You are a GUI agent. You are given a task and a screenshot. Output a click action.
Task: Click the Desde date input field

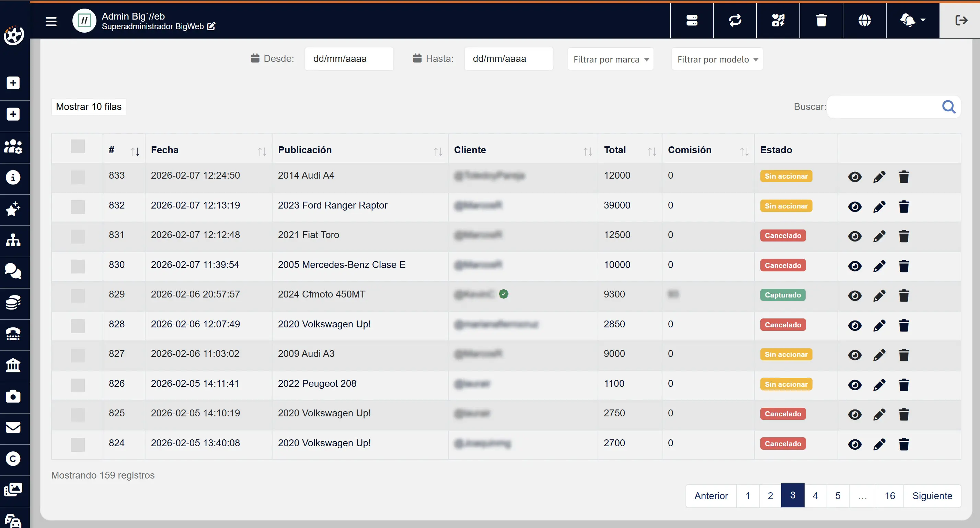tap(348, 59)
